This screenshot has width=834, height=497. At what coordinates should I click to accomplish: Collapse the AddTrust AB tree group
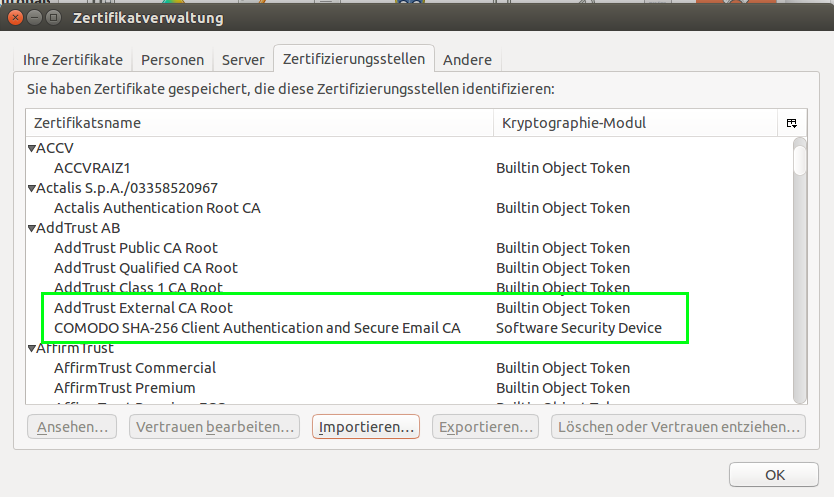pyautogui.click(x=31, y=228)
